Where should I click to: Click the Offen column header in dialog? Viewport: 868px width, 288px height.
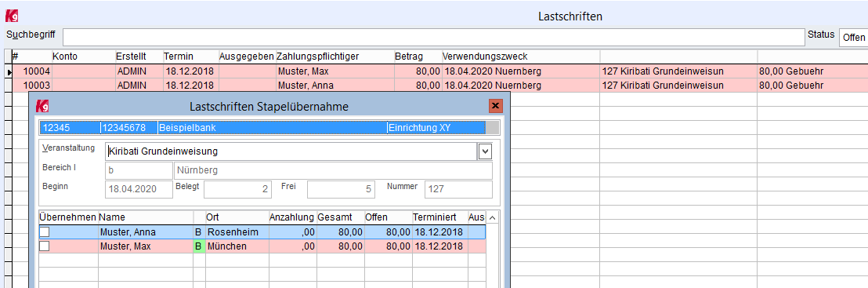pos(388,217)
